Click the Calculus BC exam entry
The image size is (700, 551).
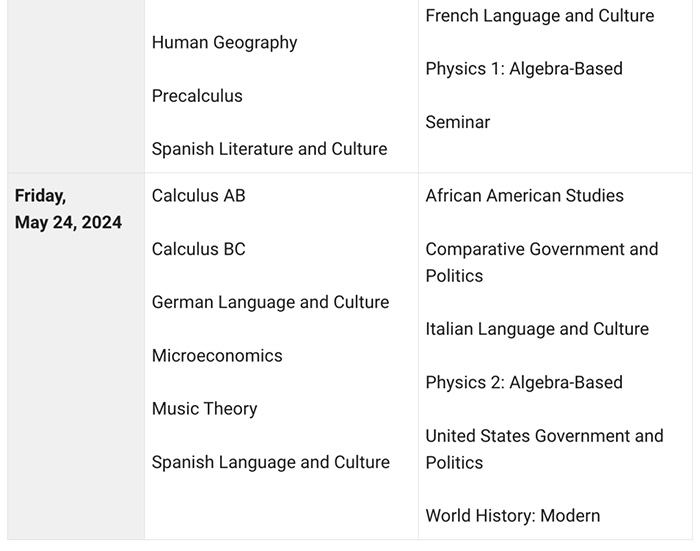tap(198, 249)
